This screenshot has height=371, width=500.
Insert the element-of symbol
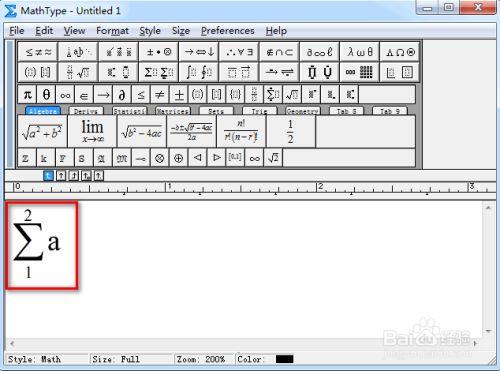pos(84,95)
